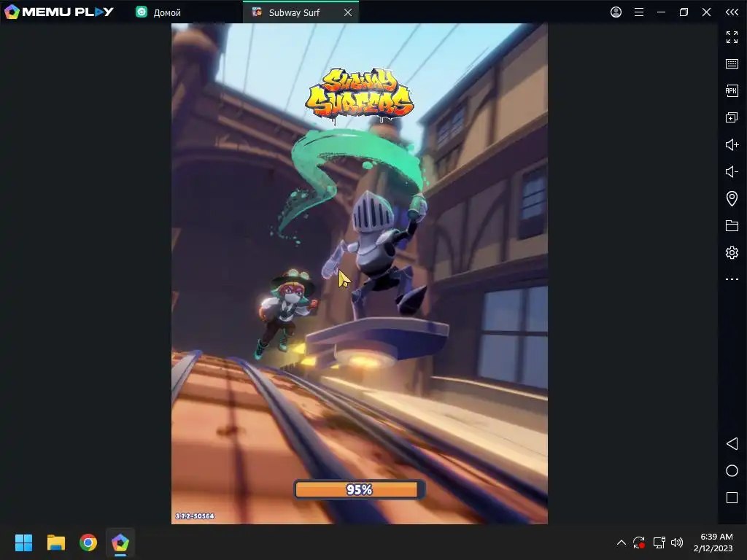Click the MEmu icon in taskbar
747x560 pixels.
coord(120,542)
